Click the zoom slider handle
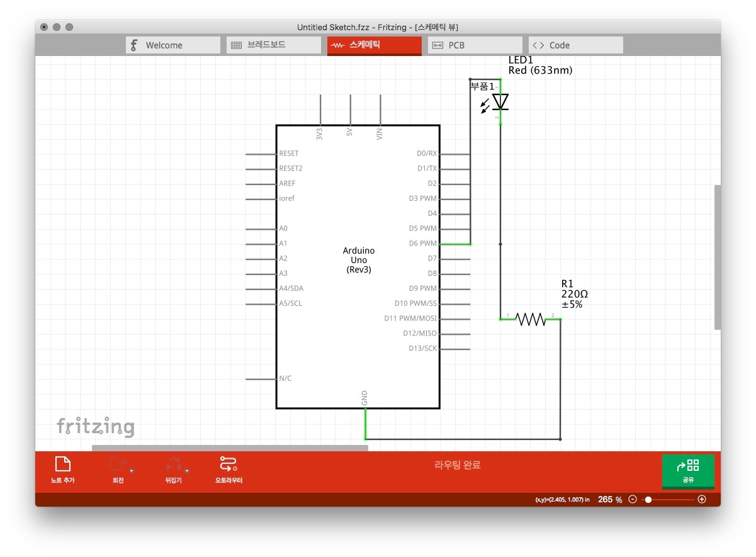This screenshot has height=557, width=756. pyautogui.click(x=648, y=499)
